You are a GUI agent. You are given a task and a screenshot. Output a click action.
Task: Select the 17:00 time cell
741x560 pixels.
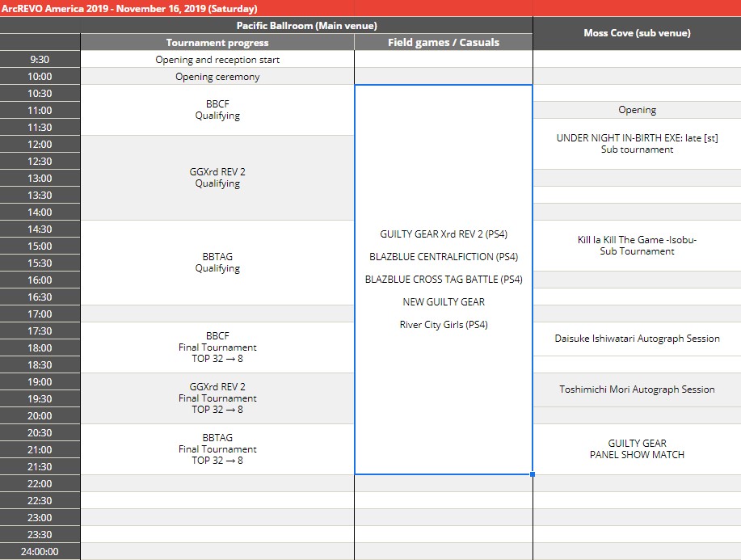tap(40, 314)
